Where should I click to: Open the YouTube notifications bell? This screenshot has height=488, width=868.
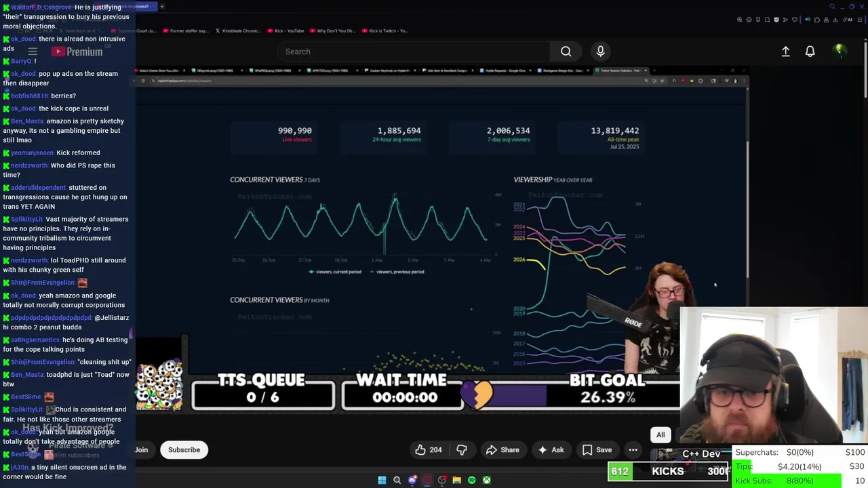tap(810, 52)
